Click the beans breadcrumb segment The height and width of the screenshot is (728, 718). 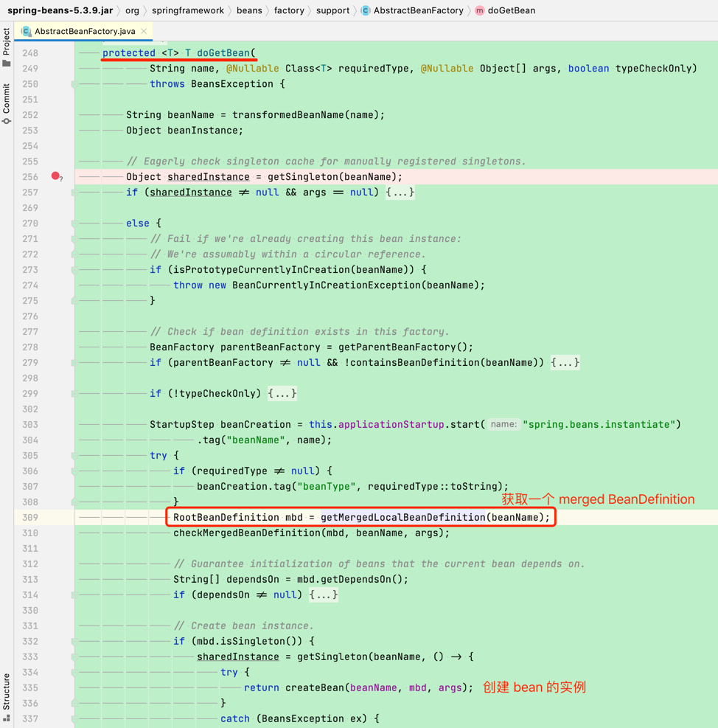(249, 10)
